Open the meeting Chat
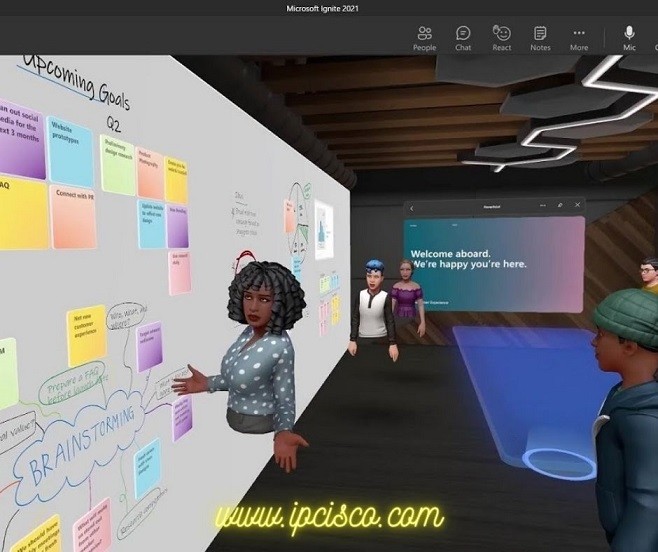Image resolution: width=658 pixels, height=552 pixels. pos(463,38)
